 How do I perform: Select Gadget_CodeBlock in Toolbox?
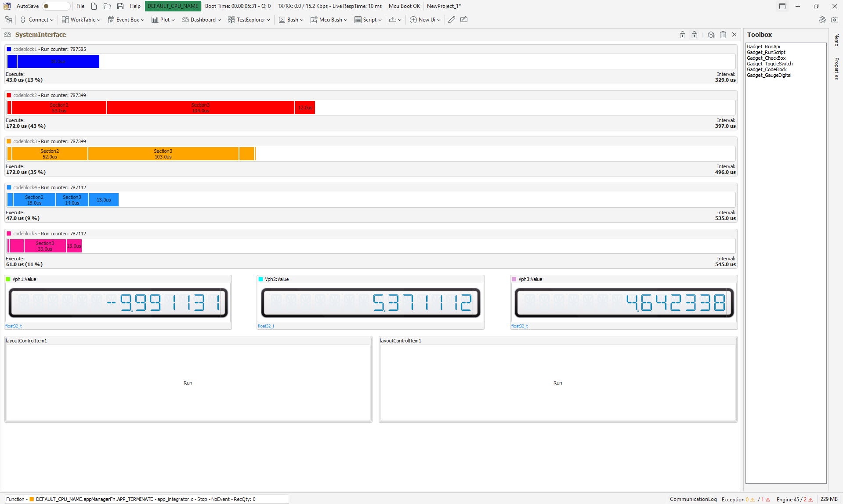(x=767, y=69)
